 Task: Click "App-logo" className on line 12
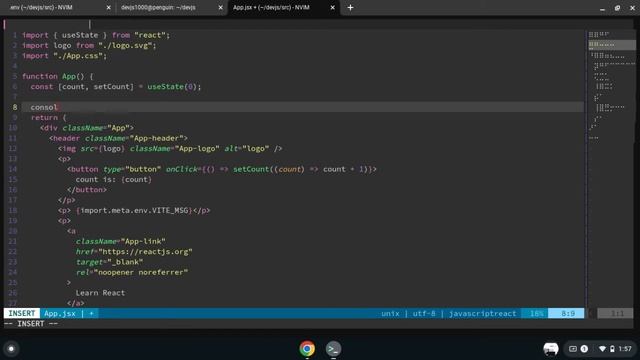[197, 149]
